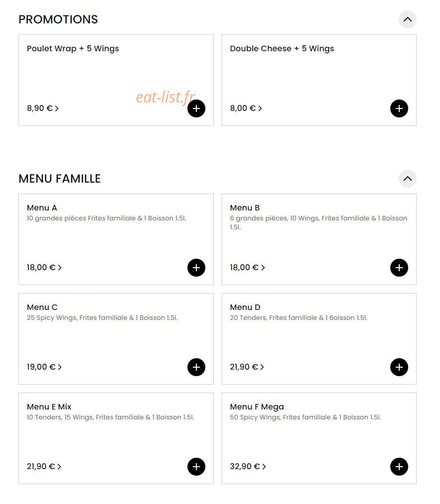Viewport: 440px width, 504px height.
Task: Click the Menu E Mix 21,90 € price
Action: (x=41, y=466)
